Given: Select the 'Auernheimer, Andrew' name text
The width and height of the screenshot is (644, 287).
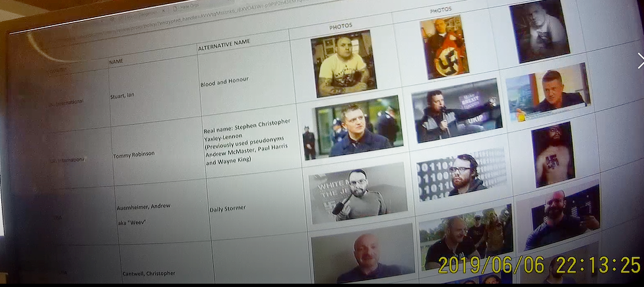Looking at the screenshot, I should (143, 207).
